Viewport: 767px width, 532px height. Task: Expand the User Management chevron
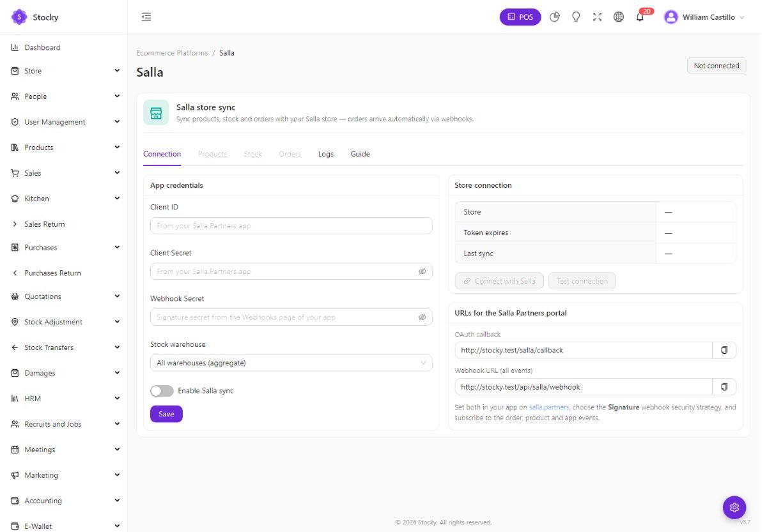[117, 122]
